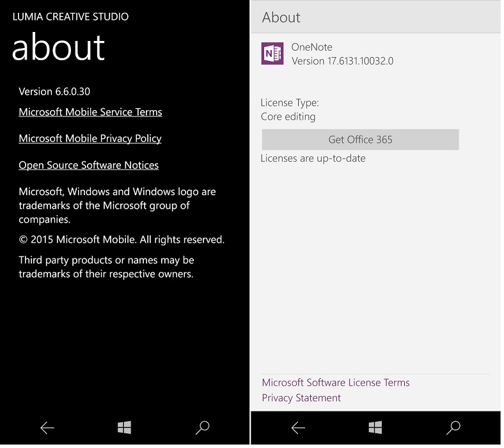The height and width of the screenshot is (448, 504).
Task: Click the large 'about' page title
Action: coord(58,47)
